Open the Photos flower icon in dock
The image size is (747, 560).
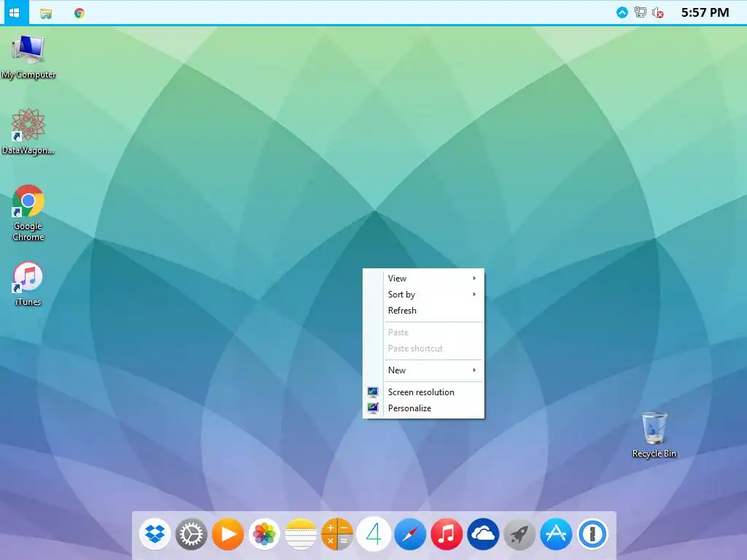click(264, 534)
